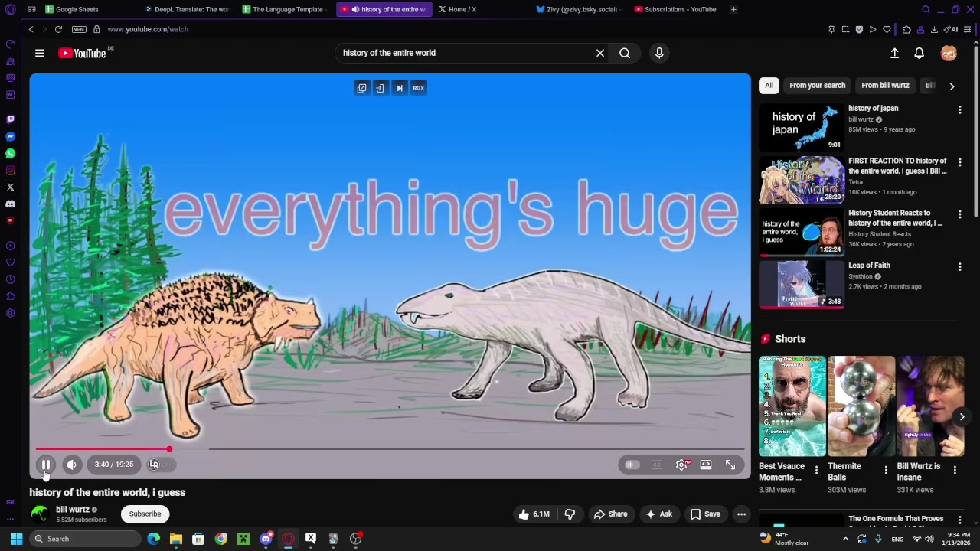Dislike the video with thumbs down
This screenshot has height=551, width=980.
pyautogui.click(x=570, y=514)
